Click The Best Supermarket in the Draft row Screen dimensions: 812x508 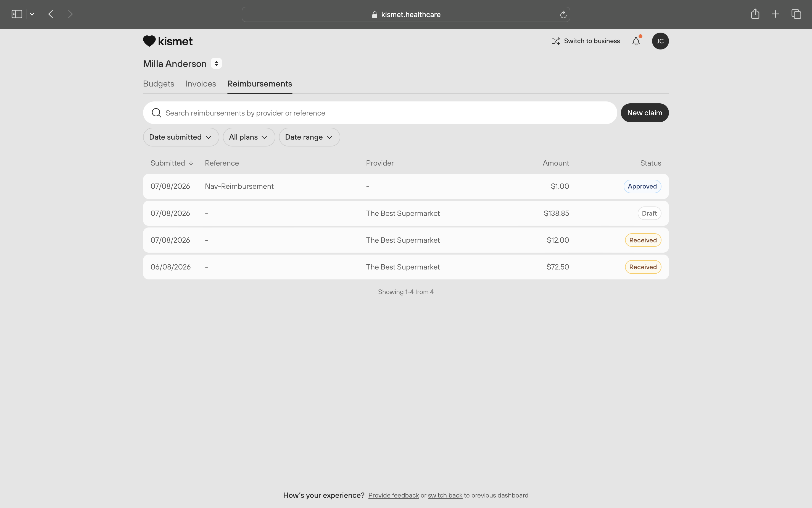click(x=402, y=213)
